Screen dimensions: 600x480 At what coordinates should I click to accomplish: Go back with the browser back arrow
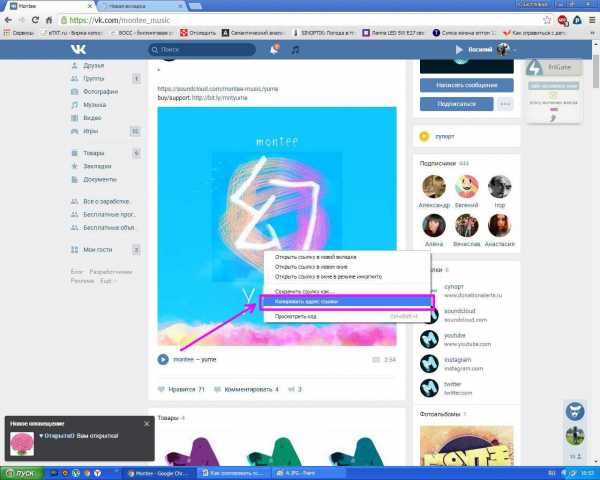coord(8,20)
